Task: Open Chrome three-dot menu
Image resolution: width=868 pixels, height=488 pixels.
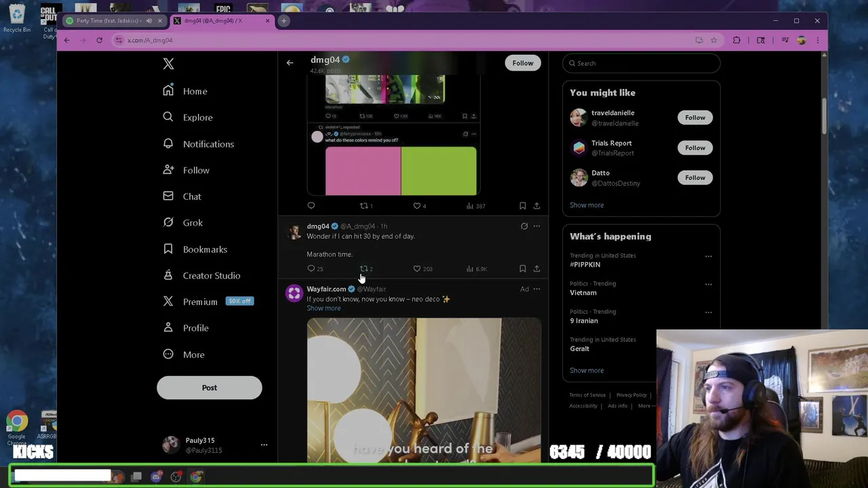Action: (x=817, y=40)
